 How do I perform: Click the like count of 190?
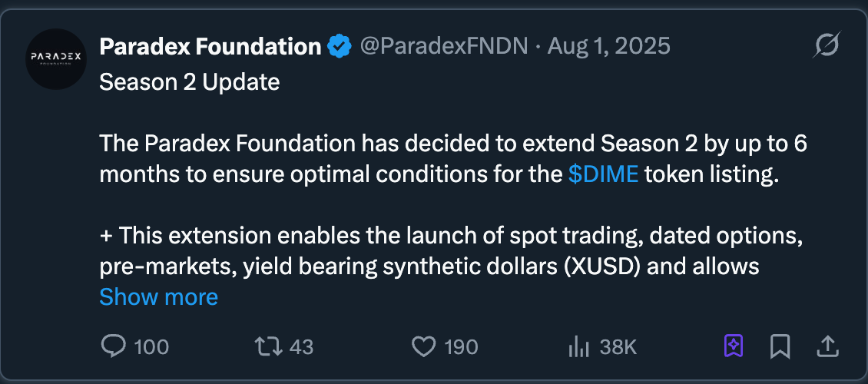coord(461,347)
